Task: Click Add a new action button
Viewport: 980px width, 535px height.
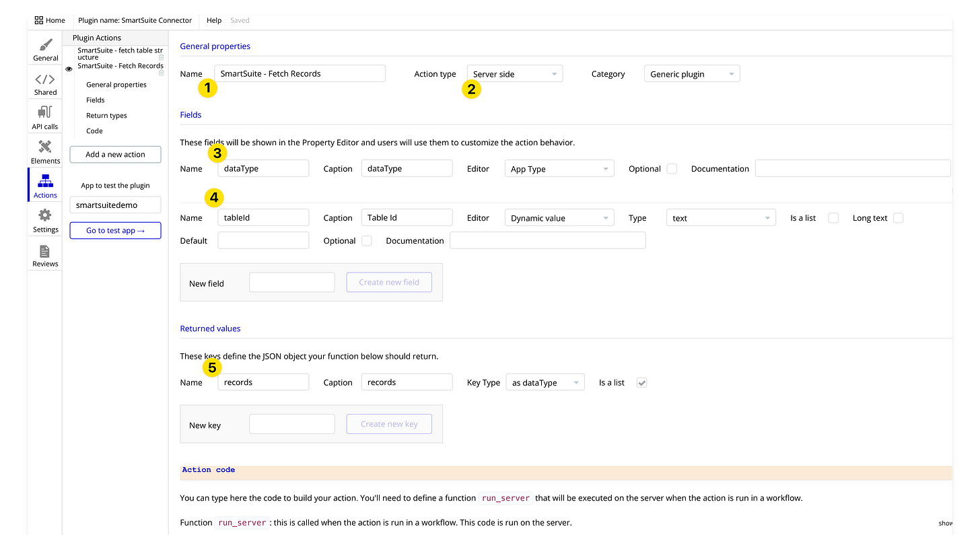Action: [x=116, y=154]
